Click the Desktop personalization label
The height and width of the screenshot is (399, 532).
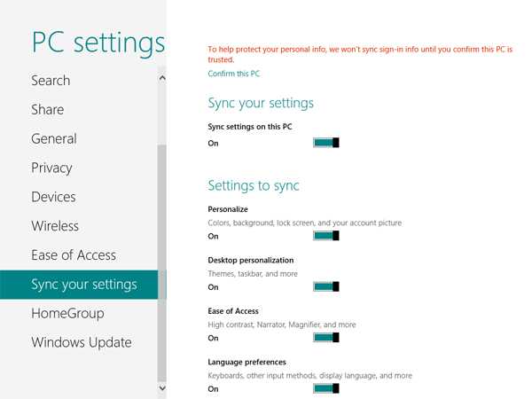(251, 260)
